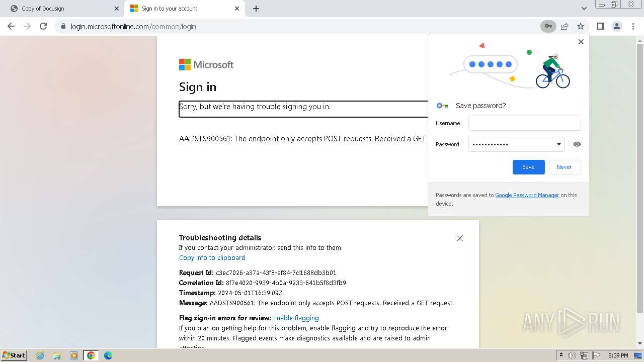This screenshot has width=644, height=362.
Task: Expand the password dropdown arrow
Action: 558,144
